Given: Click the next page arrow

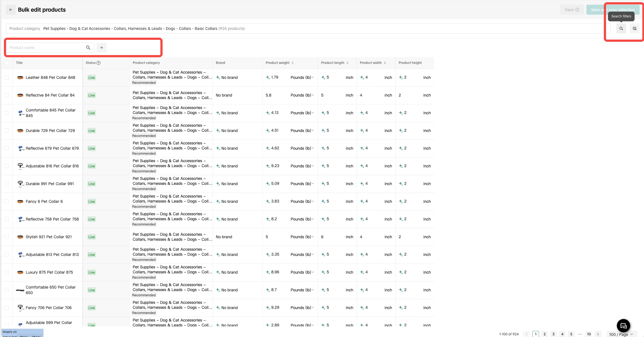Looking at the screenshot, I should click(598, 334).
